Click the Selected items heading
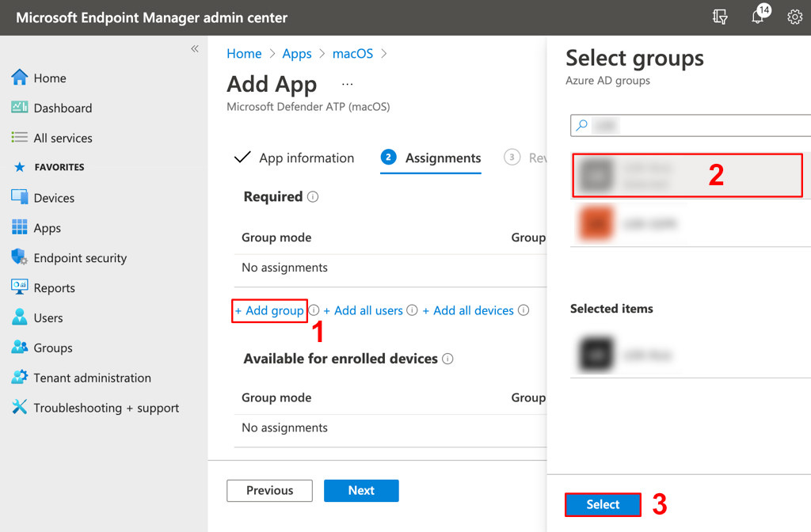This screenshot has width=811, height=532. coord(611,309)
